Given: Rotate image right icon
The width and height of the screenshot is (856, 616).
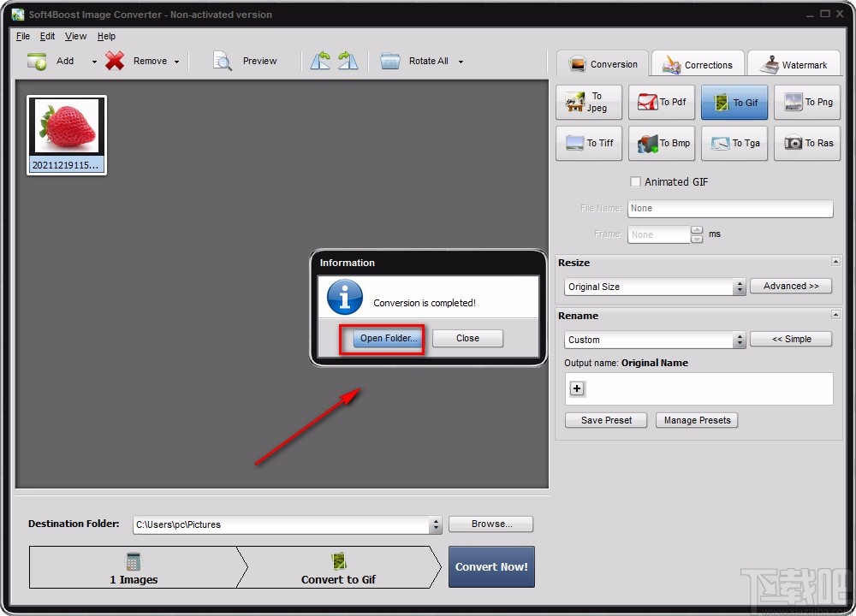Looking at the screenshot, I should [x=348, y=61].
